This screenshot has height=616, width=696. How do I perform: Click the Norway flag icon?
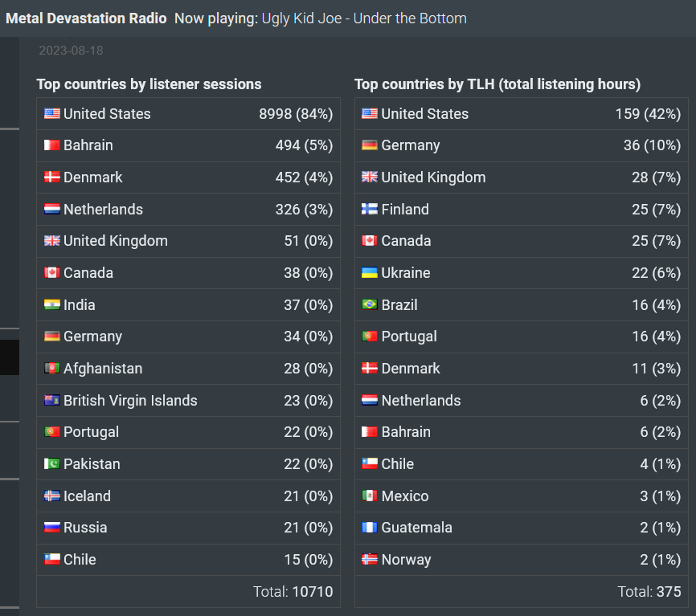[x=370, y=559]
